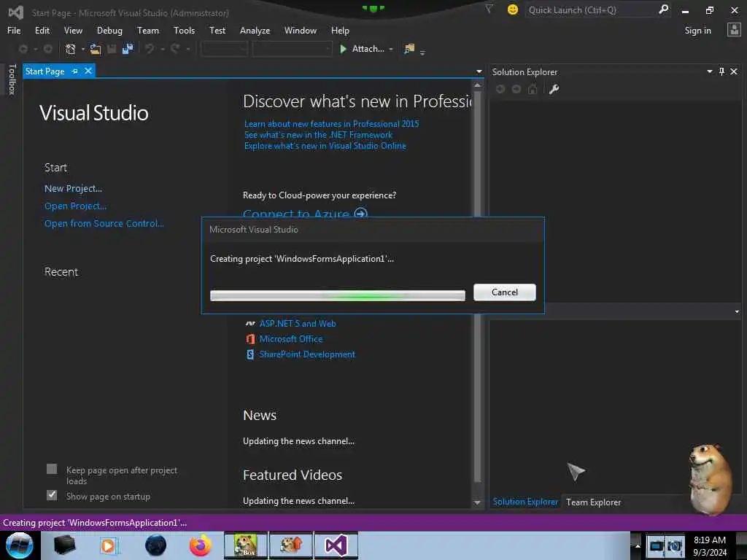Image resolution: width=747 pixels, height=560 pixels.
Task: Open Firefox from the taskbar
Action: pos(200,545)
